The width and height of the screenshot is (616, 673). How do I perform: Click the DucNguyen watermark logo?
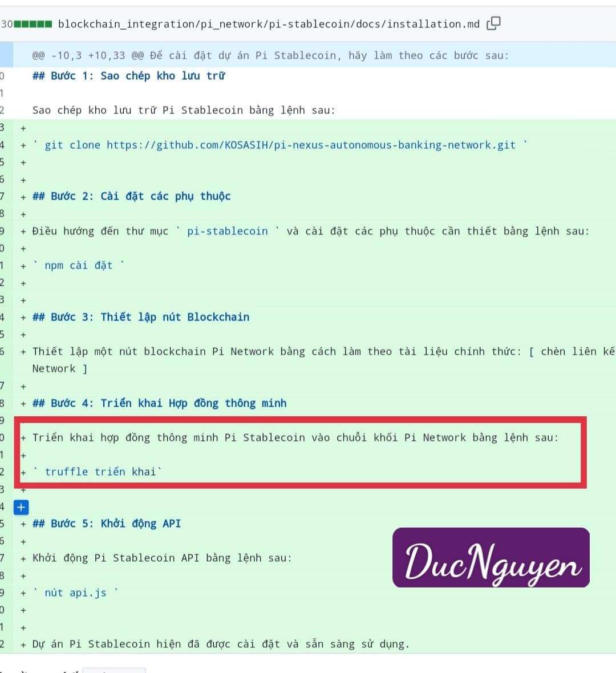[x=491, y=558]
